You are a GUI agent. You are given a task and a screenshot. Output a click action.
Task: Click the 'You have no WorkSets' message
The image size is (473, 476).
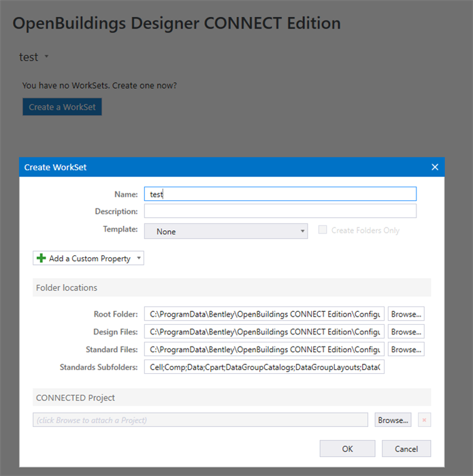pyautogui.click(x=99, y=86)
